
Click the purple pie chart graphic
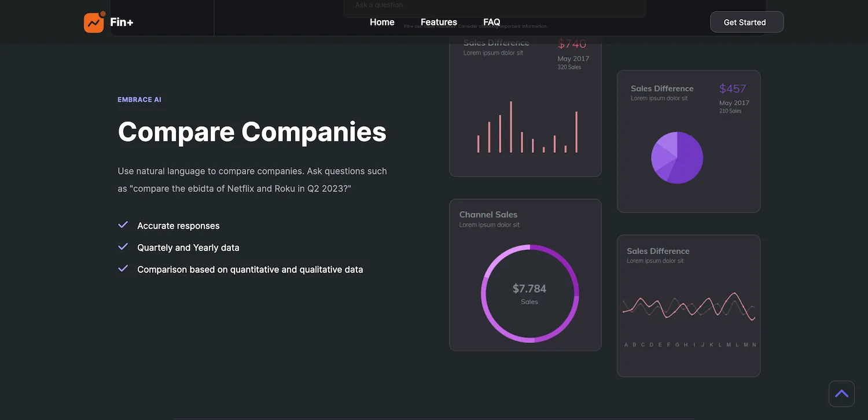pyautogui.click(x=677, y=158)
